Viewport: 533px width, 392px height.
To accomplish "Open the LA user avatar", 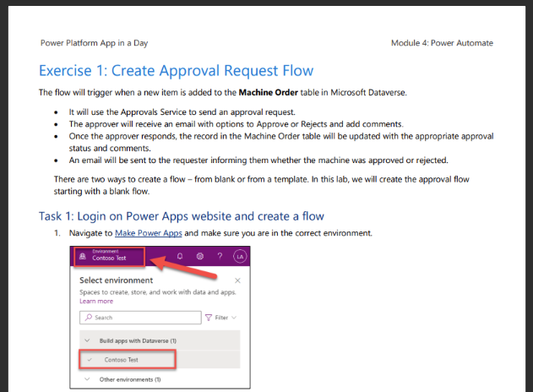I will click(240, 257).
